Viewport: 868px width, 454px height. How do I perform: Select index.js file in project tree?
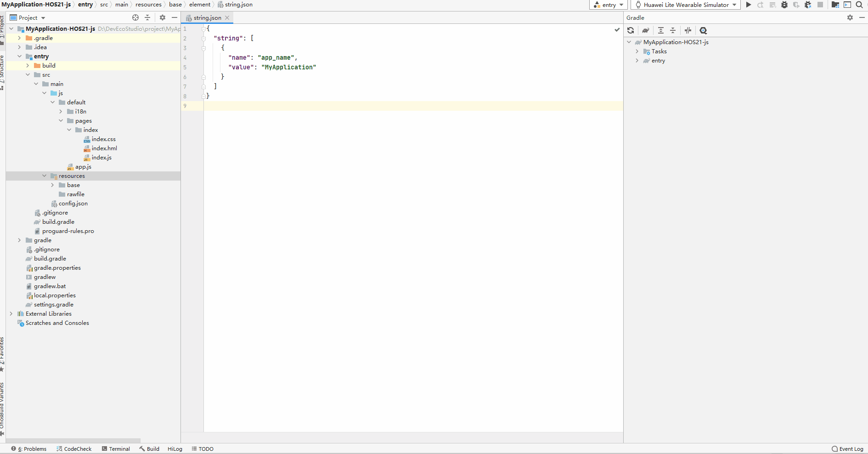click(101, 157)
